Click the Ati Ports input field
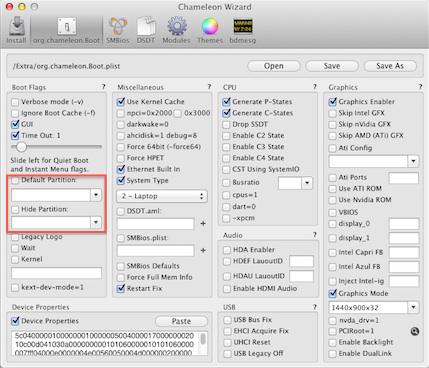Viewport: 429px width, 368px height. tap(404, 178)
